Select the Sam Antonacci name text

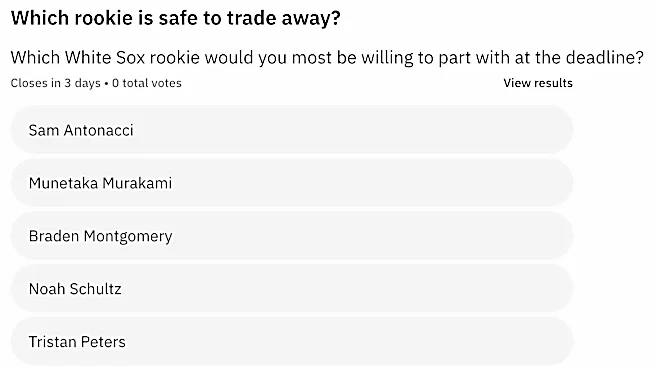pos(81,130)
